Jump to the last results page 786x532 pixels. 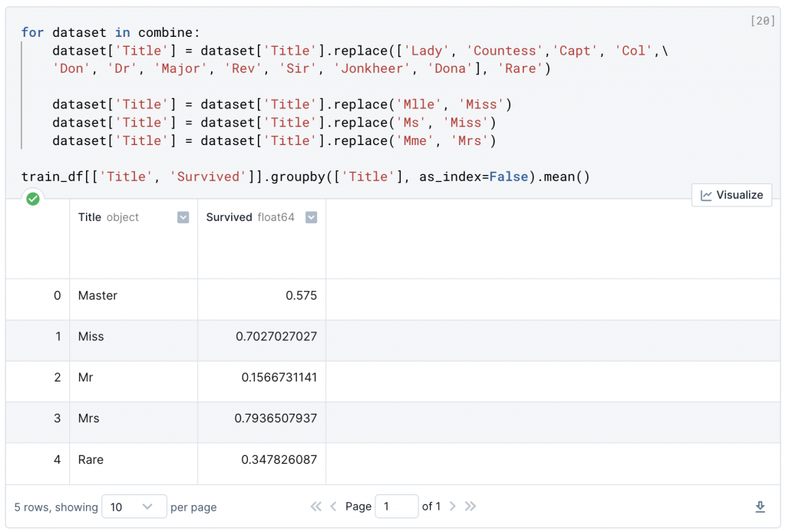471,507
